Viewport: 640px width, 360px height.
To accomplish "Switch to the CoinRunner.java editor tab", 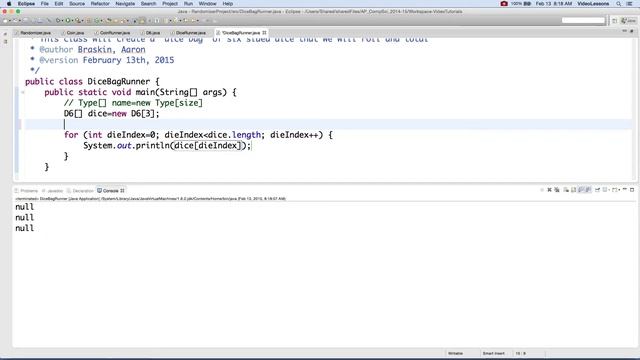I will [x=114, y=32].
